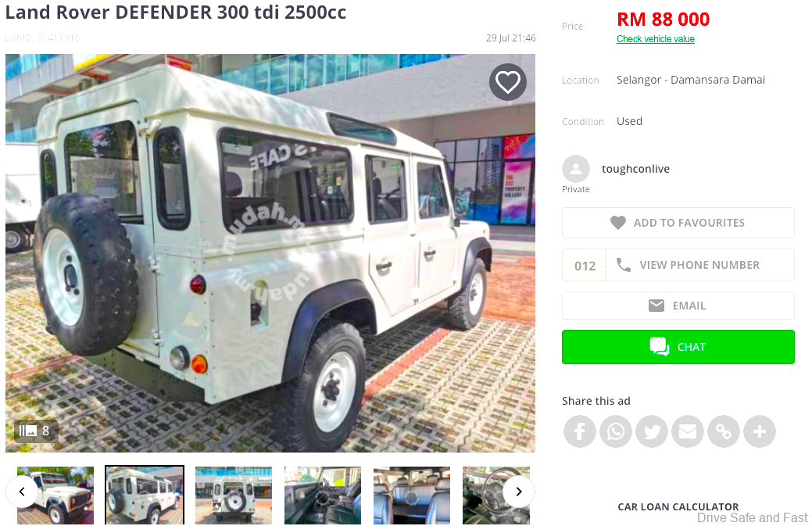Viewport: 812px width, 526px height.
Task: Open more share options plus icon
Action: point(760,431)
